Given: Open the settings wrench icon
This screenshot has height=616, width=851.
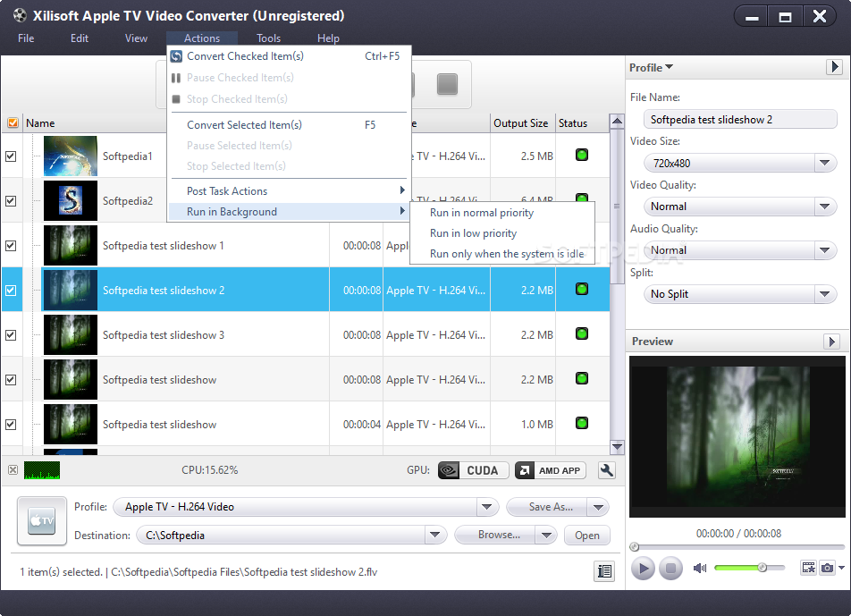Looking at the screenshot, I should click(606, 470).
